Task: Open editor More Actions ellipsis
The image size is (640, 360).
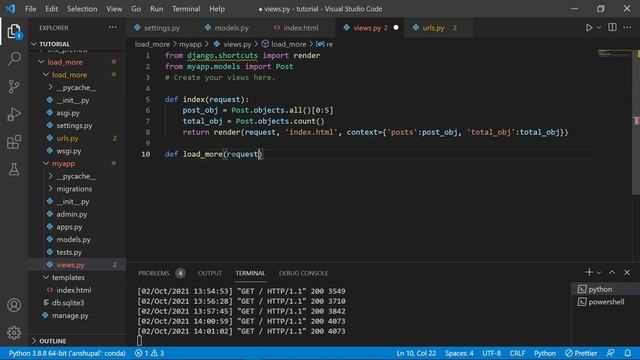Action: click(x=627, y=27)
